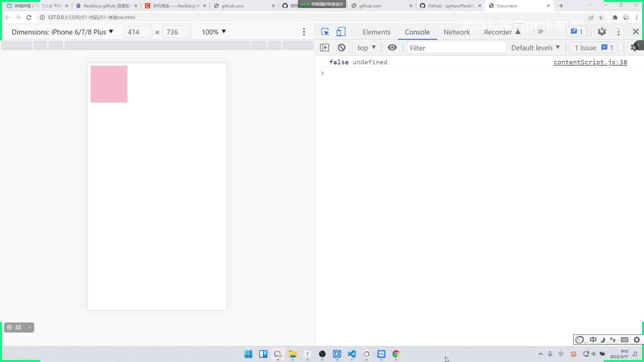
Task: Open the Network tab
Action: click(457, 32)
